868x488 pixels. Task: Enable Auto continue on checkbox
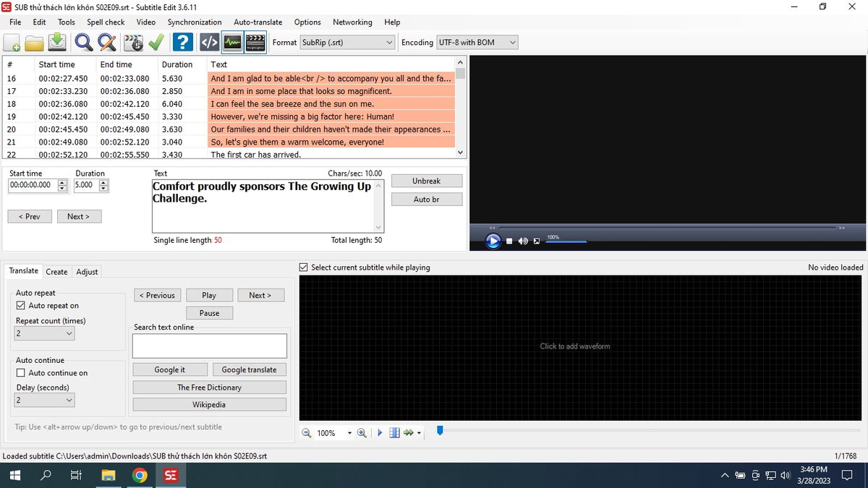(21, 373)
